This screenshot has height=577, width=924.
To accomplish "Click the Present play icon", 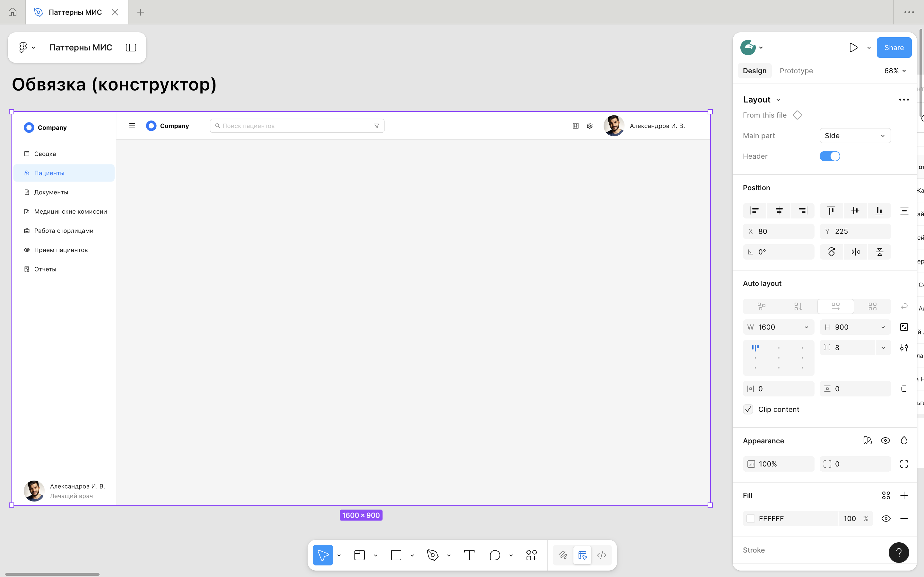I will pos(853,48).
